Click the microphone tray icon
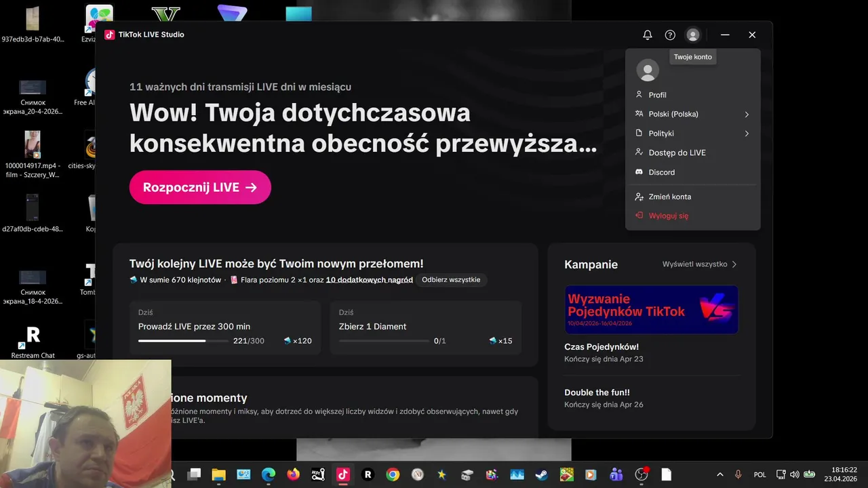 point(738,474)
